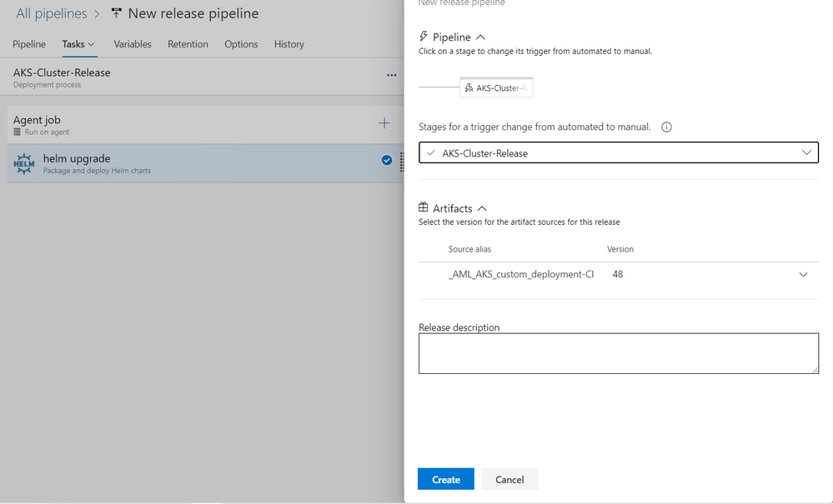Viewport: 833px width, 504px height.
Task: Switch to the Variables tab
Action: pos(133,44)
